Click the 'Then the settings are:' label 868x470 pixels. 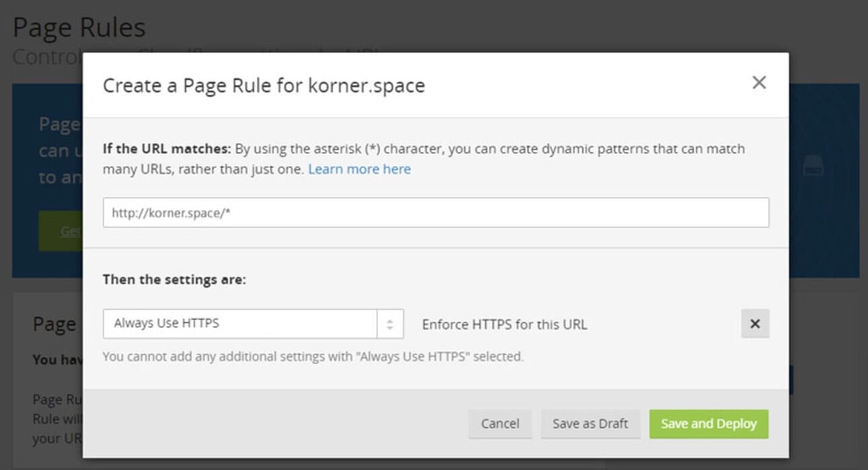(174, 279)
